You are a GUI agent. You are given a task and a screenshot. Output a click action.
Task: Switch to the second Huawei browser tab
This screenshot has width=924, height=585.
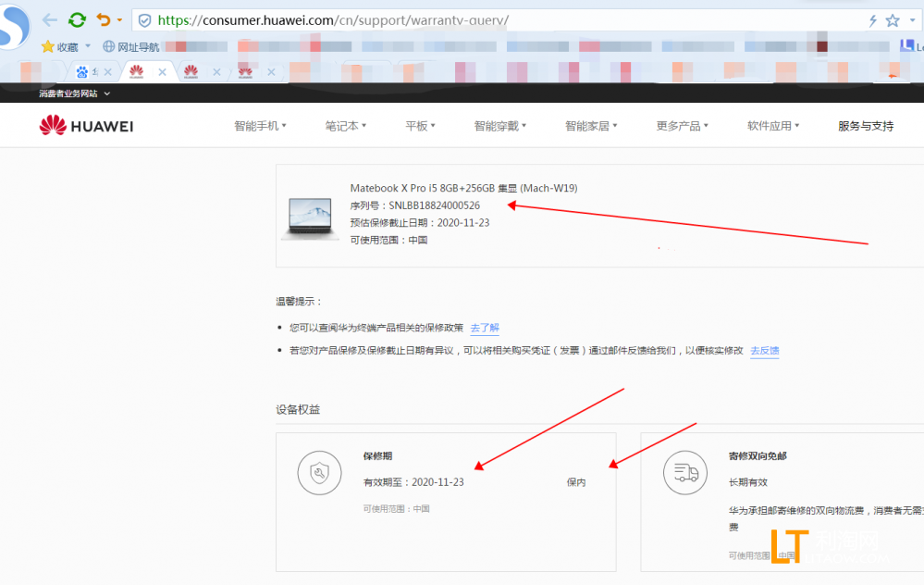191,72
